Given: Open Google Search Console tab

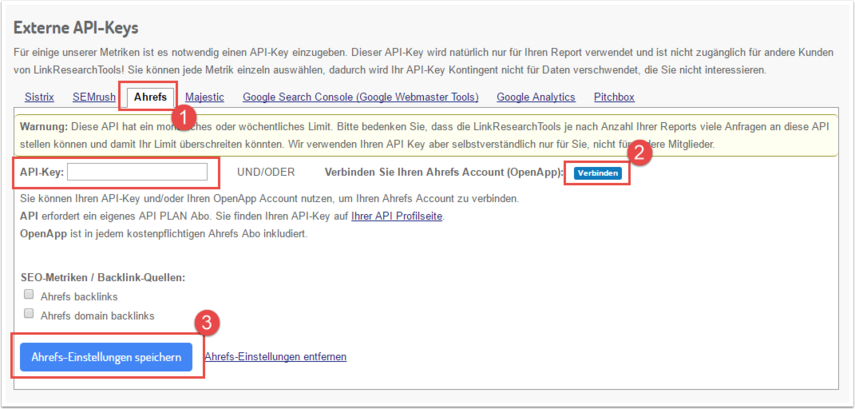Looking at the screenshot, I should tap(360, 97).
